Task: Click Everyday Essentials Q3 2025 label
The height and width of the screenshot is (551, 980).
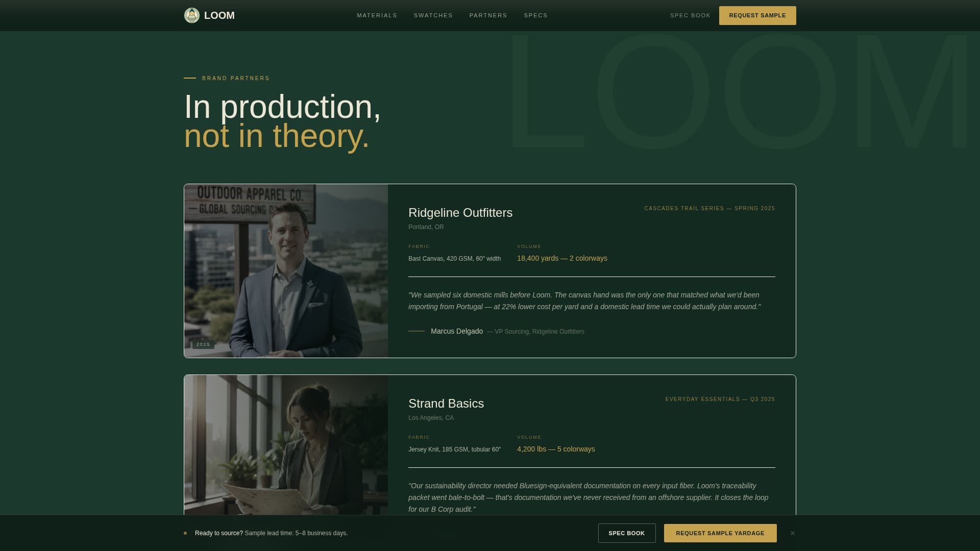Action: tap(720, 399)
